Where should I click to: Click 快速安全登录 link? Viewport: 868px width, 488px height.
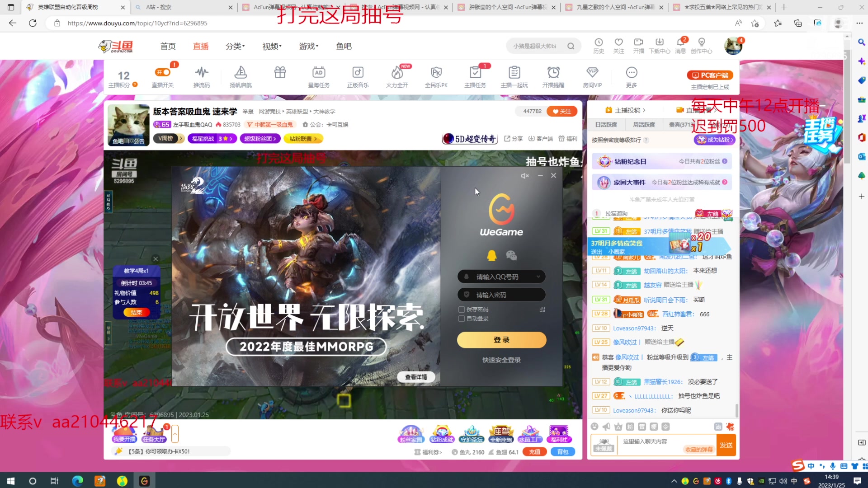[x=501, y=360]
